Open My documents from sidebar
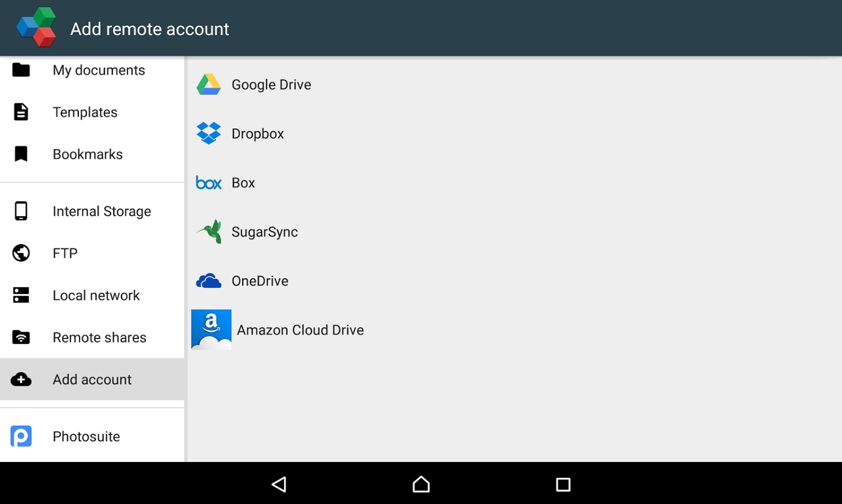This screenshot has width=842, height=504. (99, 70)
